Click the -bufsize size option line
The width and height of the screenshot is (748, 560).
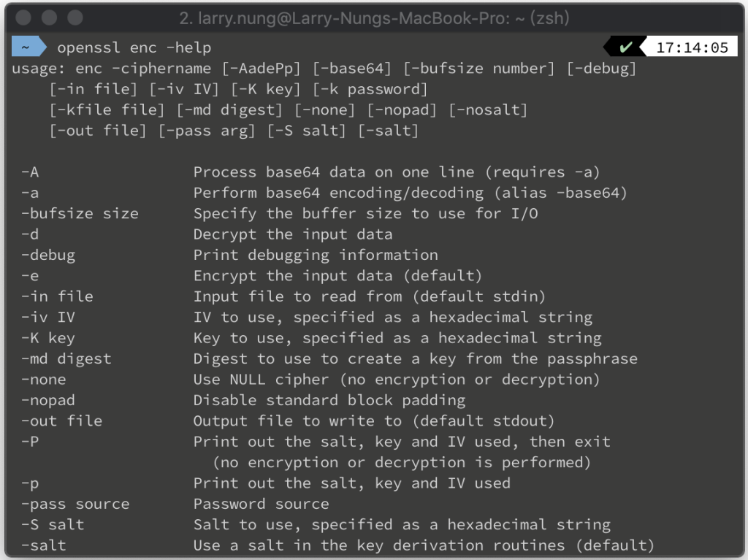(80, 213)
